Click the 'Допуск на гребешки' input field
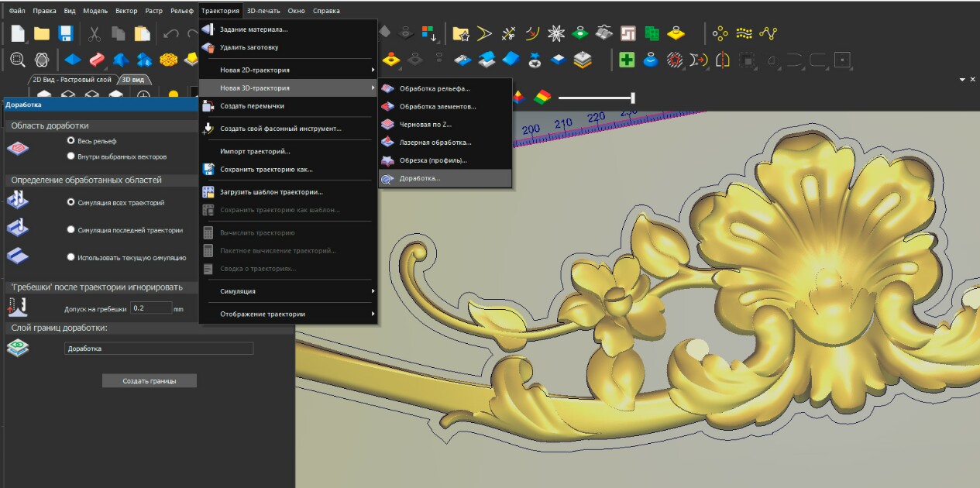 150,308
